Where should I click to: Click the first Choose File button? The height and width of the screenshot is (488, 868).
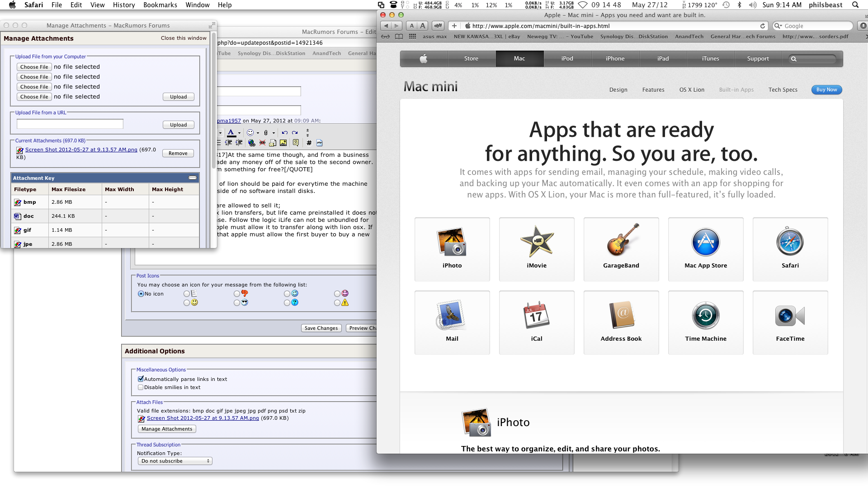34,67
